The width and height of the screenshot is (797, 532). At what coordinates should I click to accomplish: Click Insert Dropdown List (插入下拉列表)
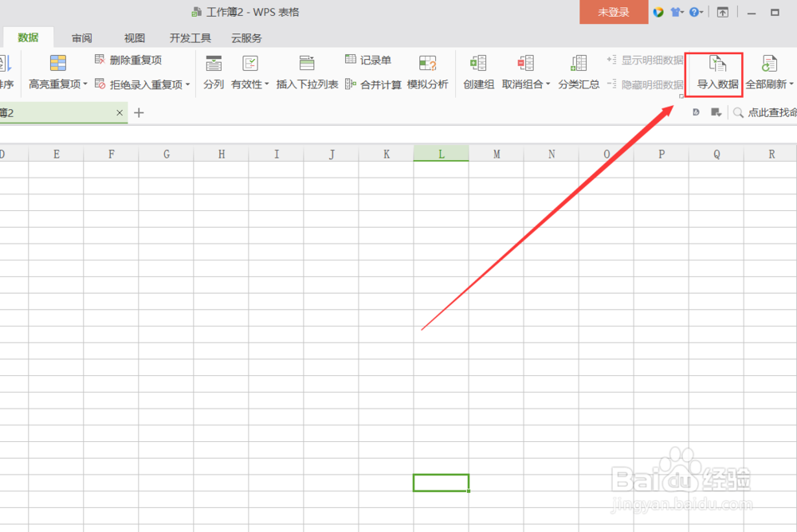coord(307,73)
